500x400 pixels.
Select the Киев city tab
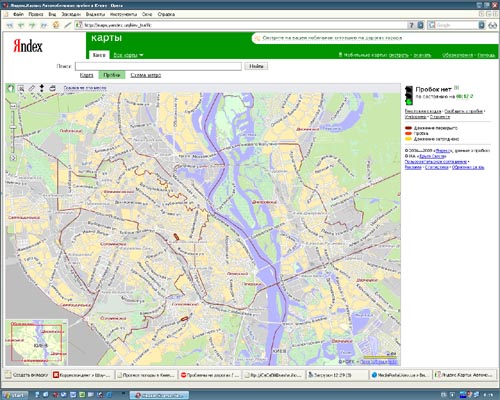[99, 55]
